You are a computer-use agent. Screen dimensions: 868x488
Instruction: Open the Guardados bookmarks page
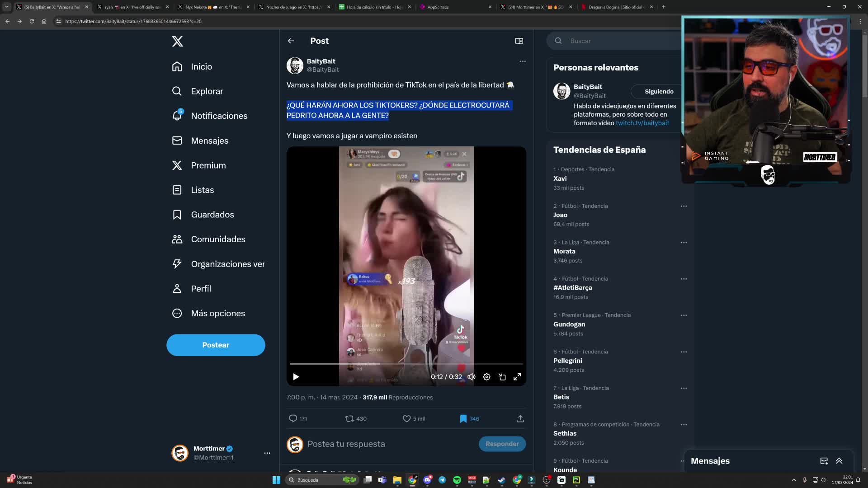[x=203, y=215]
